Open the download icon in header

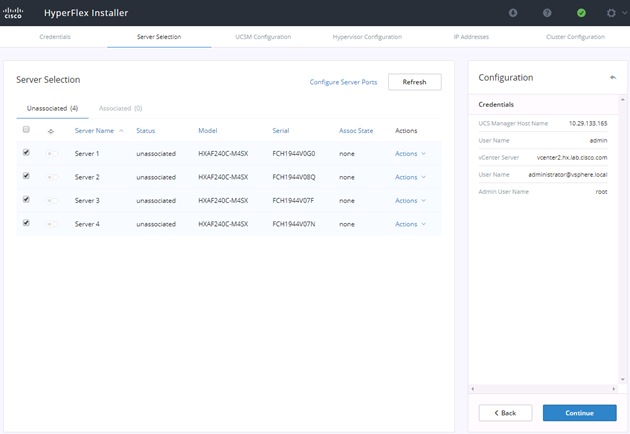(x=513, y=13)
